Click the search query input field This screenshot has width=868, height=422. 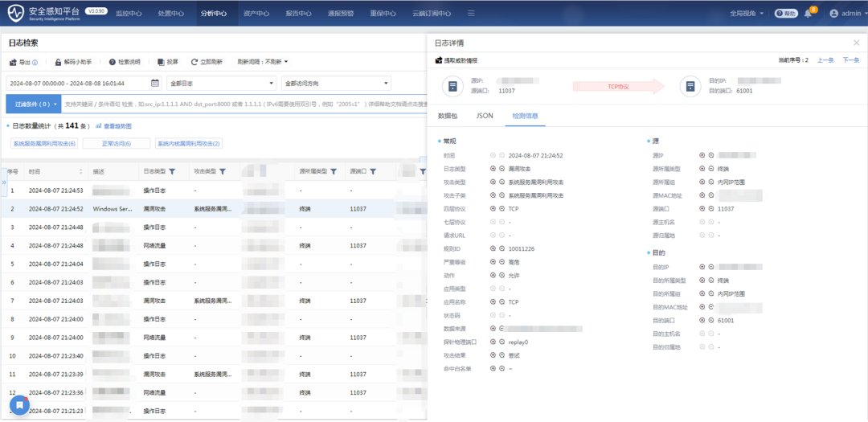pyautogui.click(x=244, y=104)
